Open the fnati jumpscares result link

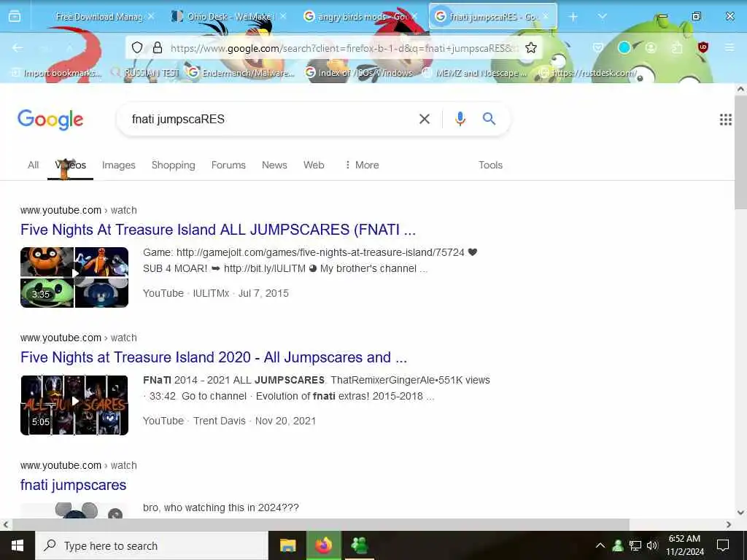74,485
